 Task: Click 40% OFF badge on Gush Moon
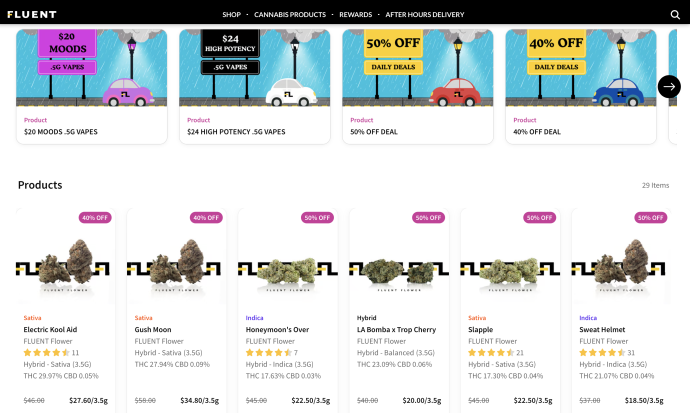point(206,218)
